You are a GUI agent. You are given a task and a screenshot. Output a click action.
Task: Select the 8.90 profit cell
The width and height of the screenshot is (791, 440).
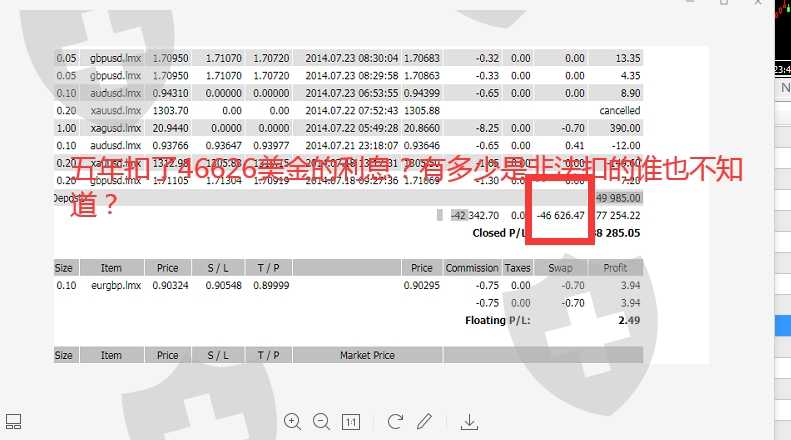[x=631, y=93]
